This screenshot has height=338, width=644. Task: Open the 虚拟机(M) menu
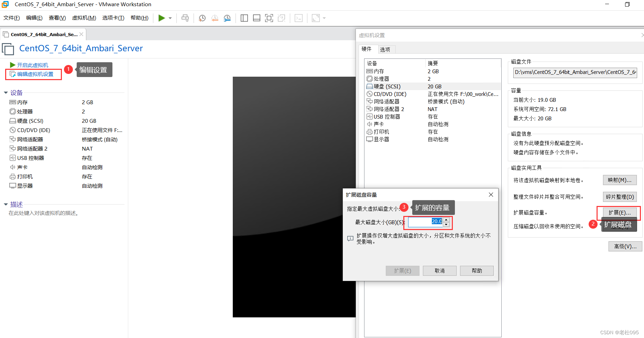[84, 18]
